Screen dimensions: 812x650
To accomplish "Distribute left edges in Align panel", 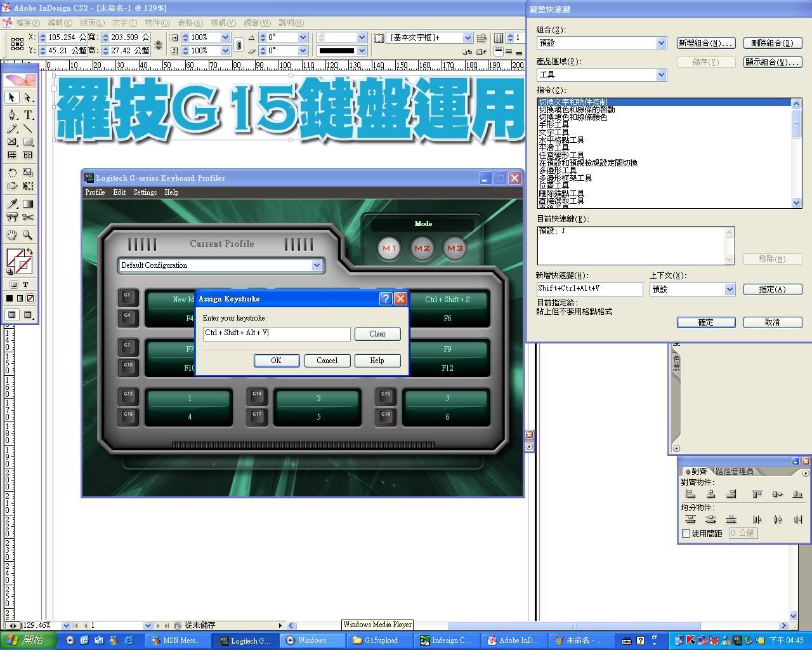I will [757, 519].
